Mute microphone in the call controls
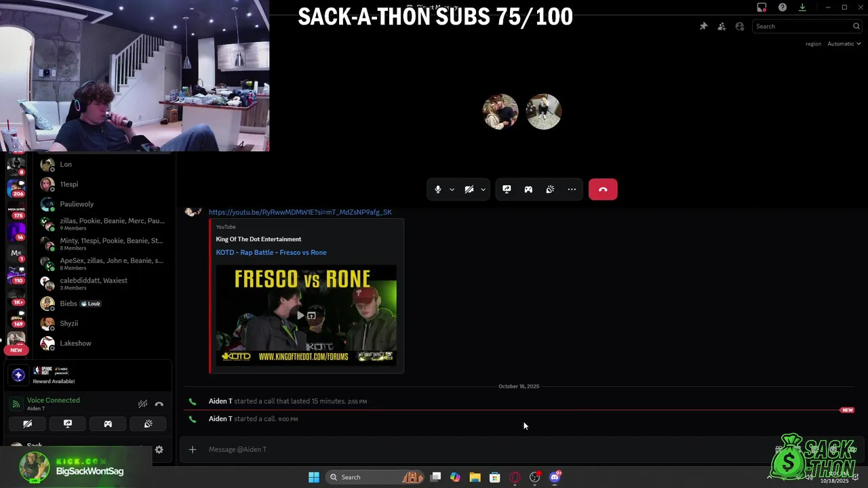The width and height of the screenshot is (868, 488). pos(438,190)
